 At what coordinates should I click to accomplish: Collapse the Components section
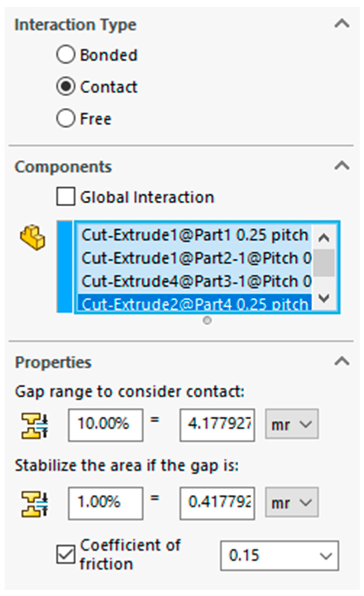342,166
